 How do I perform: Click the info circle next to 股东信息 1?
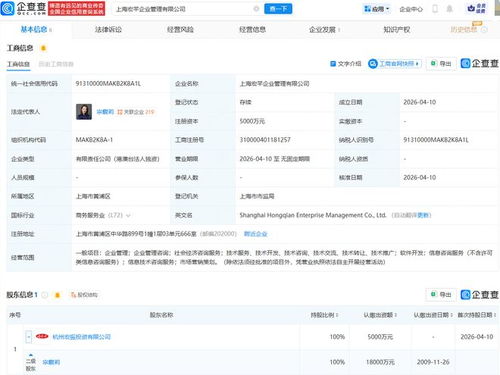pyautogui.click(x=44, y=295)
